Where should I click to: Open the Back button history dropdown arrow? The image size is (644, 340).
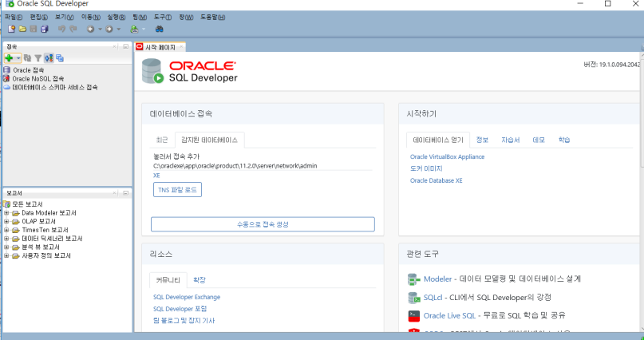click(x=100, y=30)
